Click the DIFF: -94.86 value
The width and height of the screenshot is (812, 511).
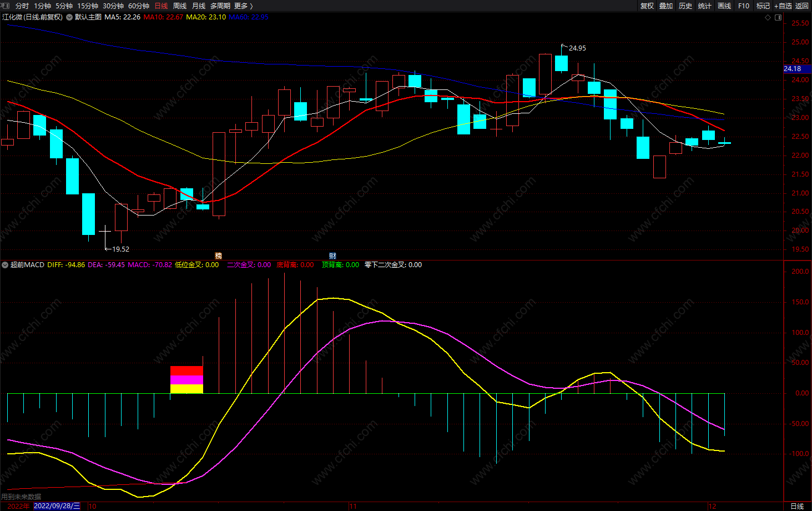[x=66, y=265]
